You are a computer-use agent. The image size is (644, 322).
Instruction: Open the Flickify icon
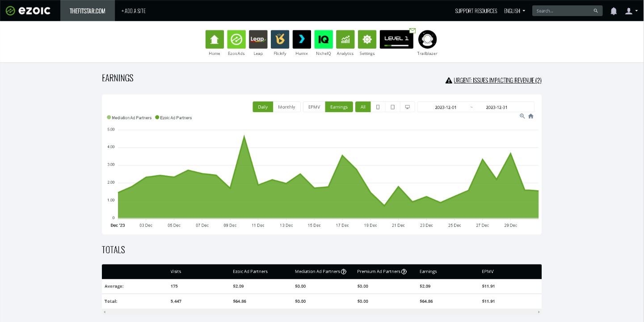tap(280, 39)
